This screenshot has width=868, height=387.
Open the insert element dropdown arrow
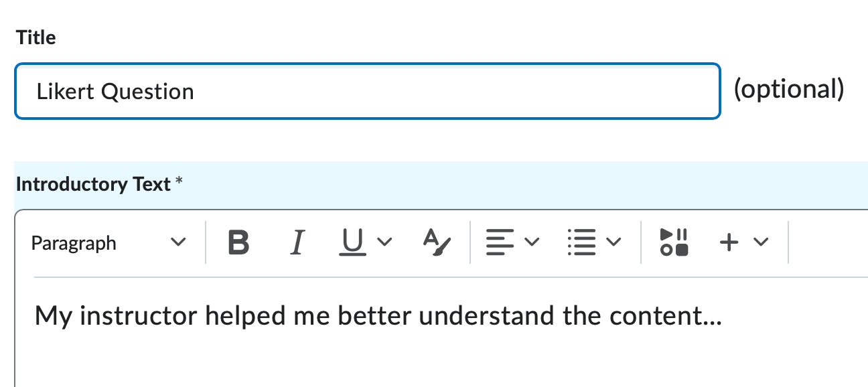point(759,243)
